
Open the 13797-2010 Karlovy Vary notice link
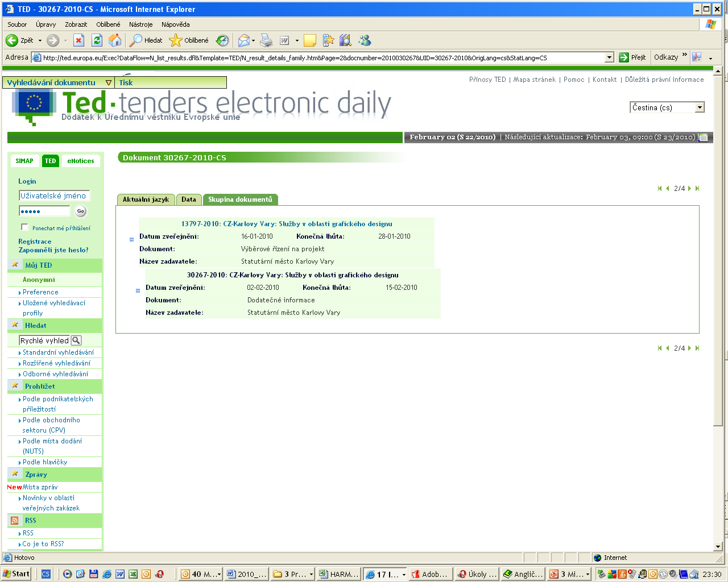coord(287,224)
